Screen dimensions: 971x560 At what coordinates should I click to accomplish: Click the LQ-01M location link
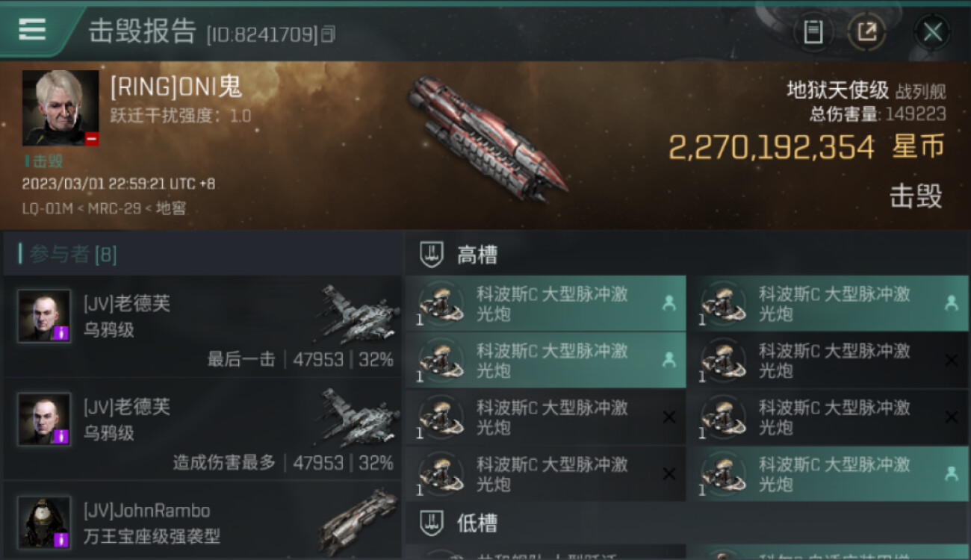(47, 208)
